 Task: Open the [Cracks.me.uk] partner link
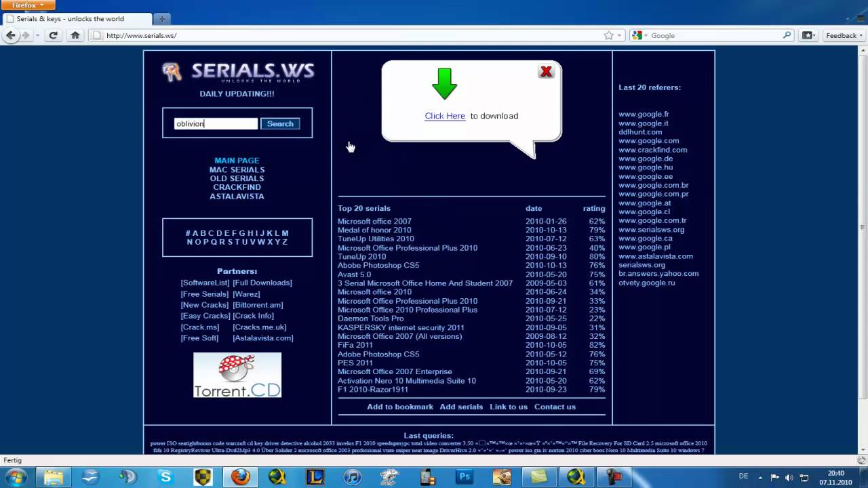tap(260, 327)
